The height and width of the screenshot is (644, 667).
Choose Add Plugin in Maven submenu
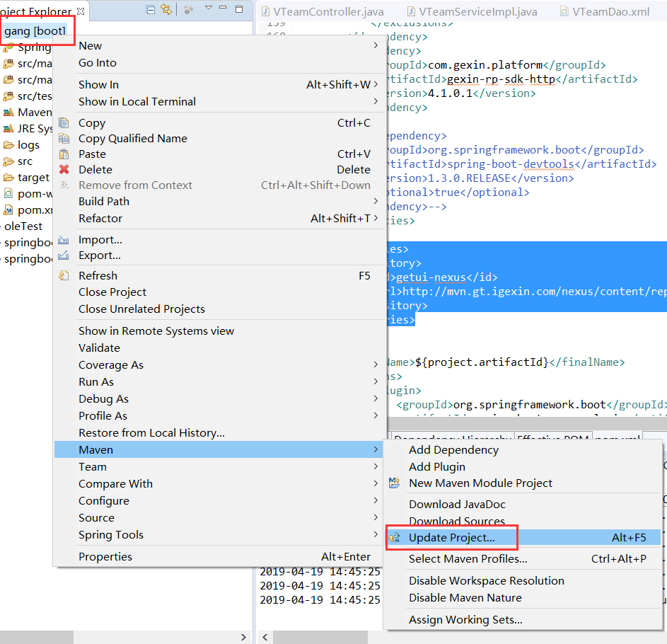tap(523, 467)
